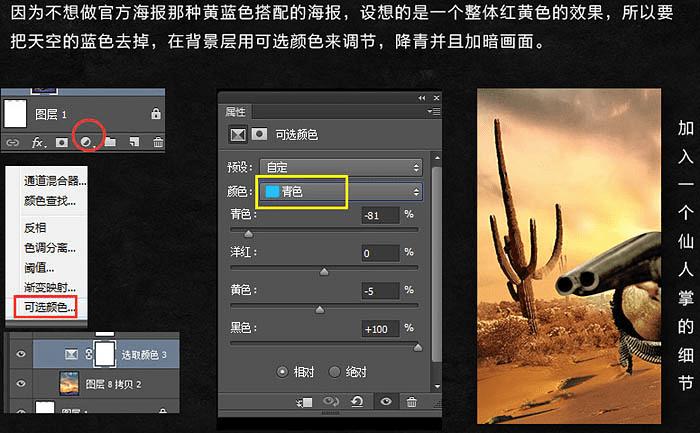This screenshot has height=433, width=700.
Task: Select the 图层 1 white thumbnail
Action: point(15,113)
